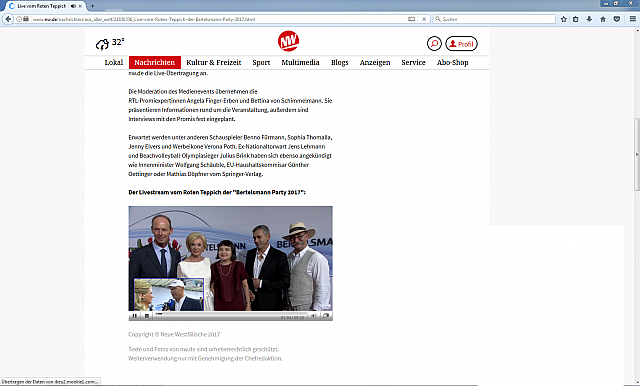This screenshot has width=640, height=386.
Task: Click the picture-in-picture interview inset
Action: 169,295
